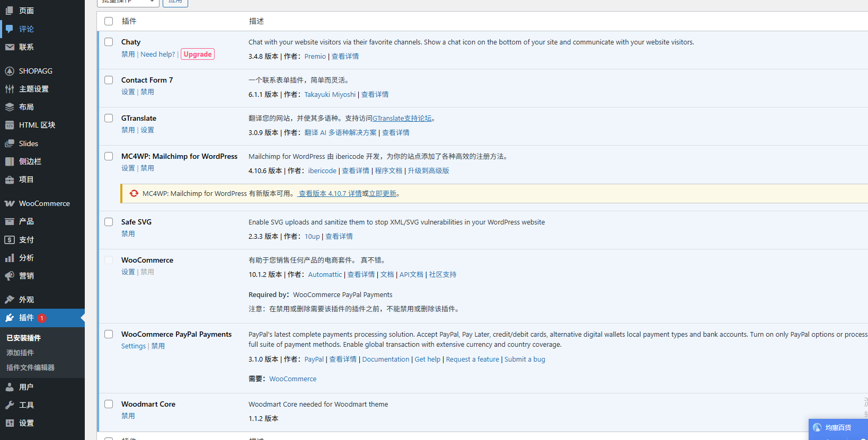Check the MC4WP Mailchimp checkbox
The image size is (868, 440).
(109, 156)
